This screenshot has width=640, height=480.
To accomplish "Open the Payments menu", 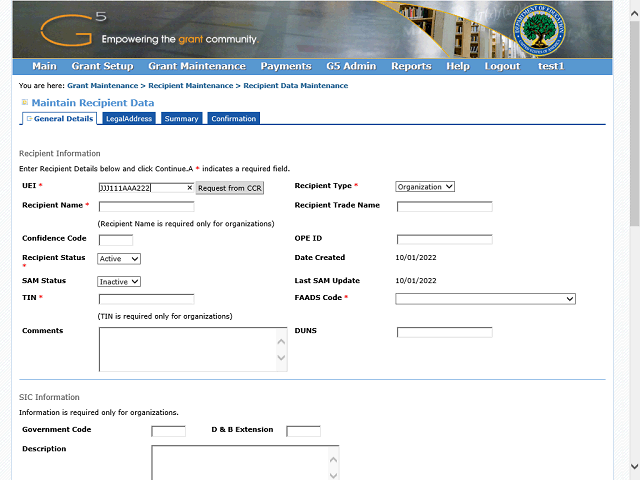I will pyautogui.click(x=286, y=66).
